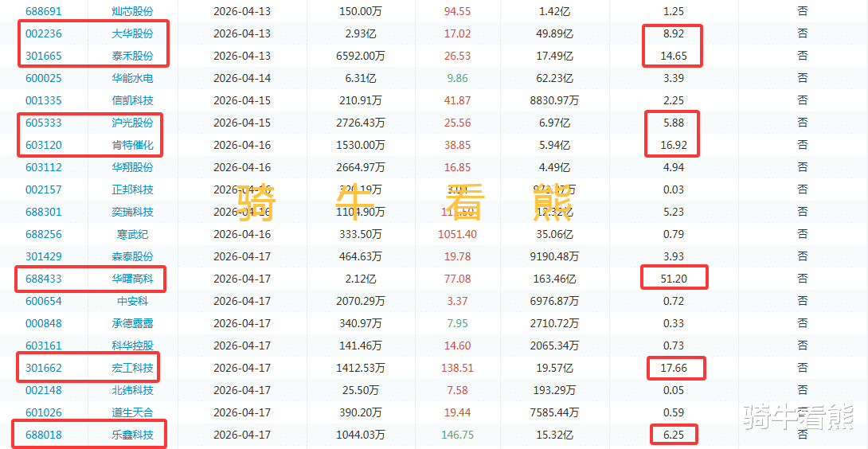Click the stock name 灿芯股份

(132, 11)
